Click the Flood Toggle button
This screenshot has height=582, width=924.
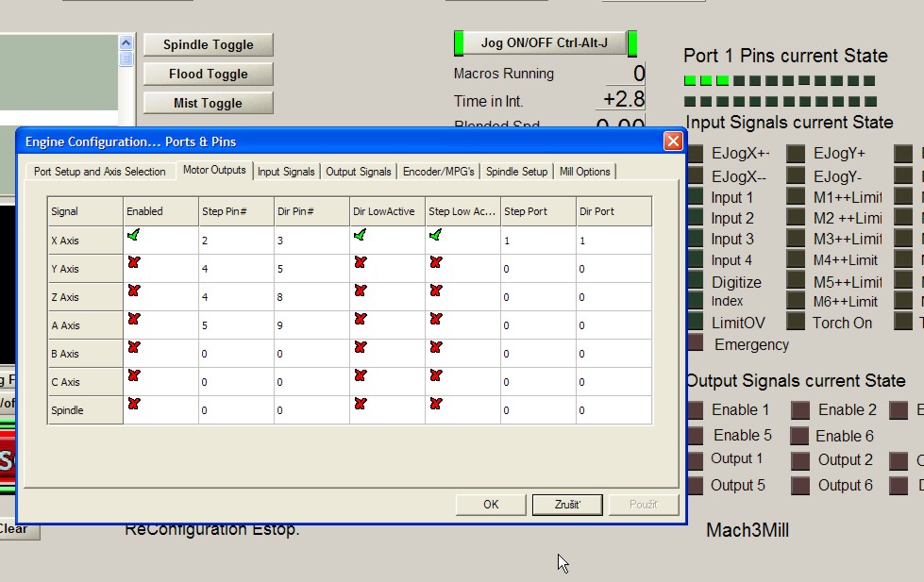pyautogui.click(x=208, y=74)
